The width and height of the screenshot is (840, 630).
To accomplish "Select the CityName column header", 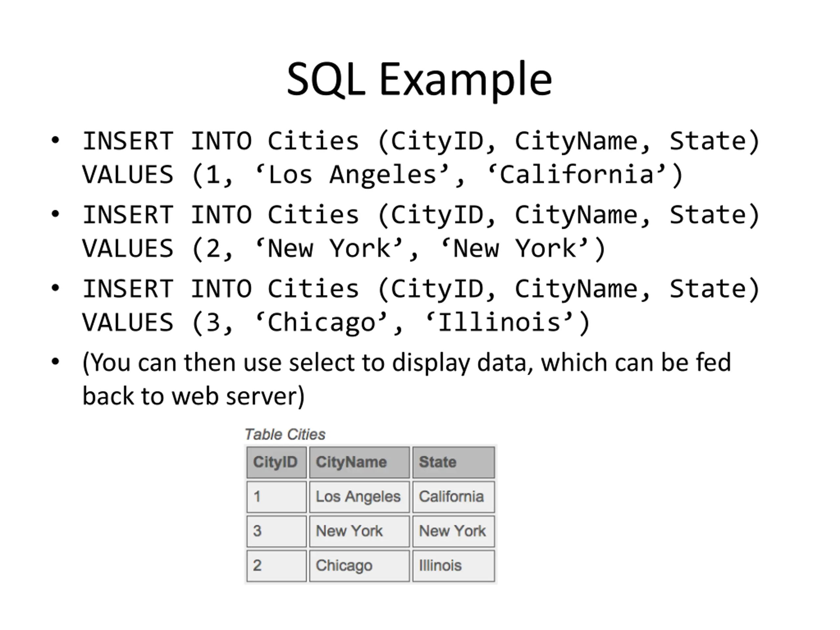I will pos(359,462).
